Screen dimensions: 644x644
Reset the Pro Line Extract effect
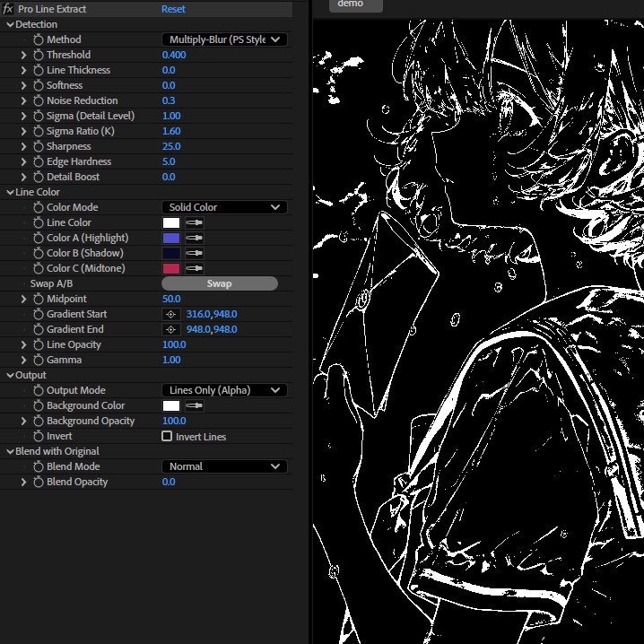(x=173, y=9)
